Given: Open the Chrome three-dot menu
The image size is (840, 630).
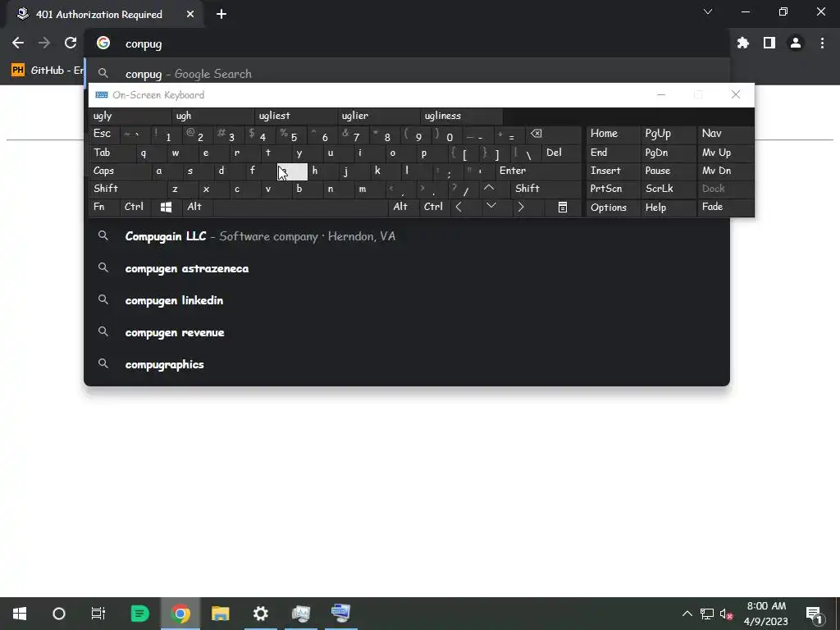Looking at the screenshot, I should 822,43.
